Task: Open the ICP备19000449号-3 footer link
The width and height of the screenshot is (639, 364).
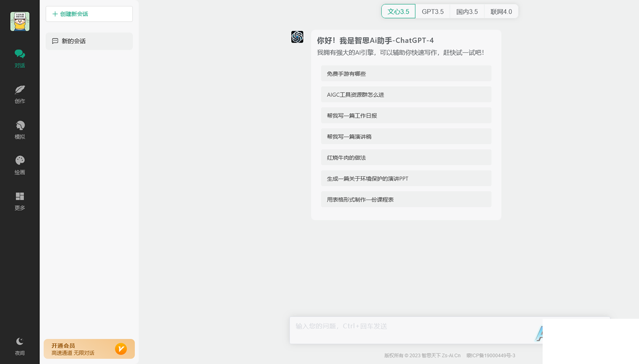Action: 491,355
